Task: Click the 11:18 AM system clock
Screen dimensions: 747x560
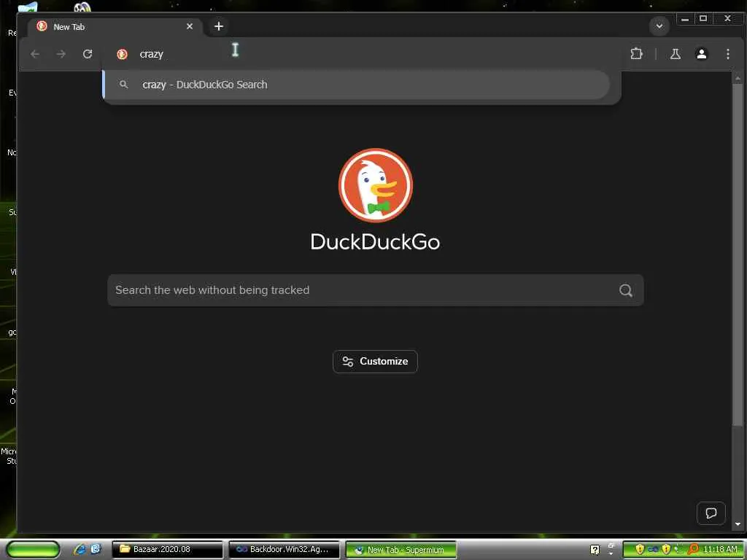Action: (720, 549)
